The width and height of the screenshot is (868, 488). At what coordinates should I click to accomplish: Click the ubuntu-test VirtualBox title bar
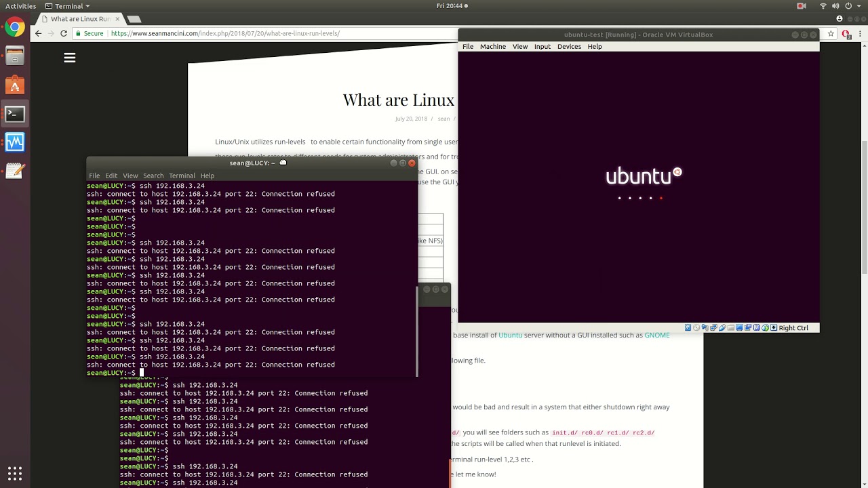click(638, 35)
